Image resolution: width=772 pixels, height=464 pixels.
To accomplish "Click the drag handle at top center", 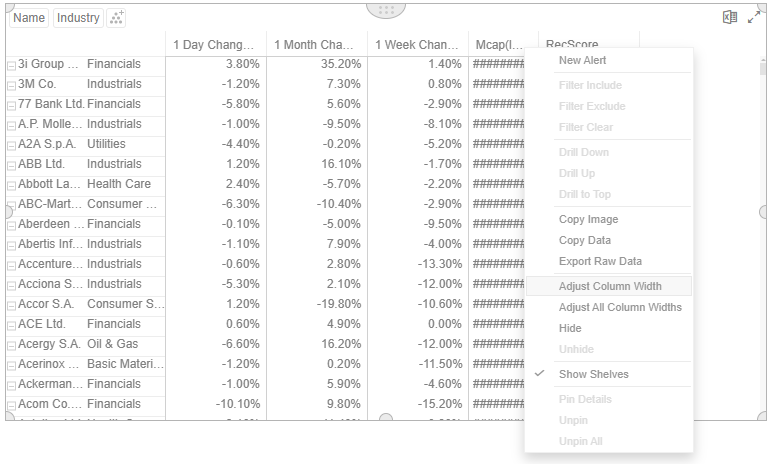I will point(386,10).
